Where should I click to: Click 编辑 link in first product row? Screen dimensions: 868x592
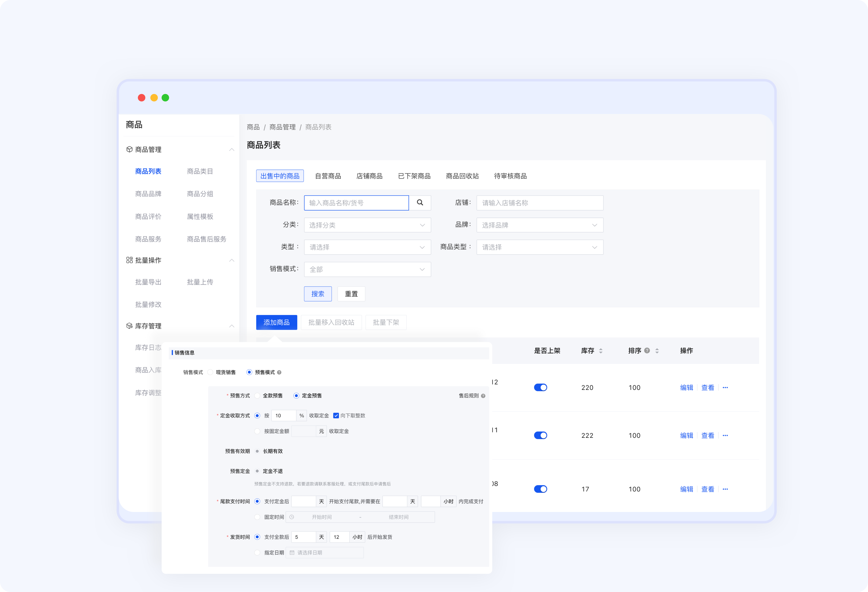[x=686, y=388]
